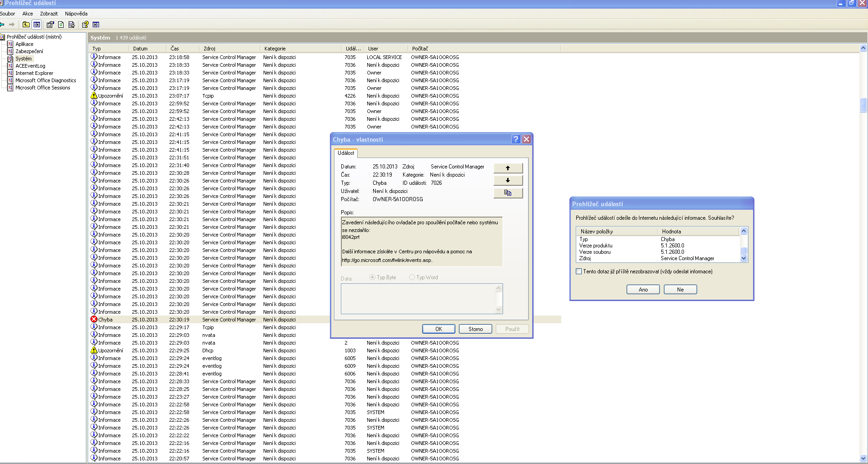Click the forward arrow in the toolbar
The image size is (868, 464).
pos(12,25)
